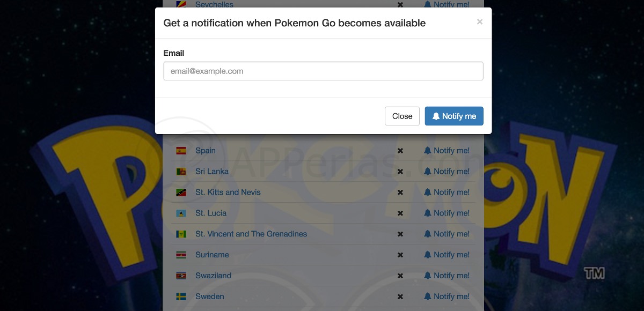
Task: Click the Spain flag icon
Action: (181, 151)
